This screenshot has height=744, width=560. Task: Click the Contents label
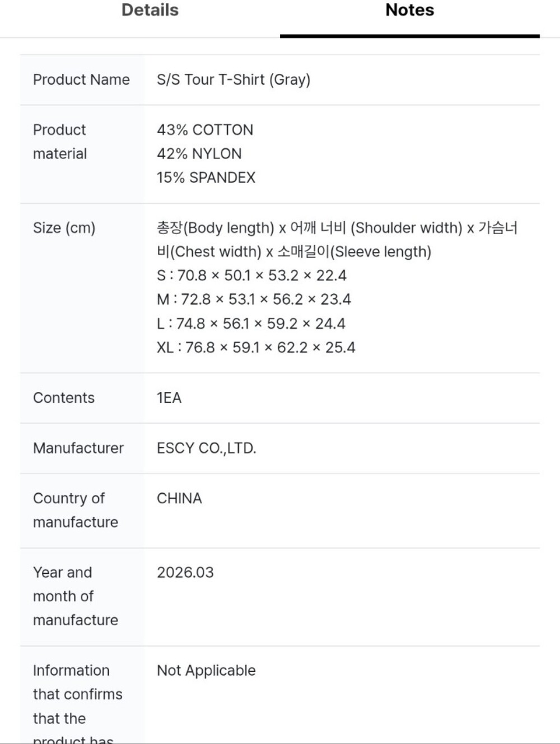(64, 398)
